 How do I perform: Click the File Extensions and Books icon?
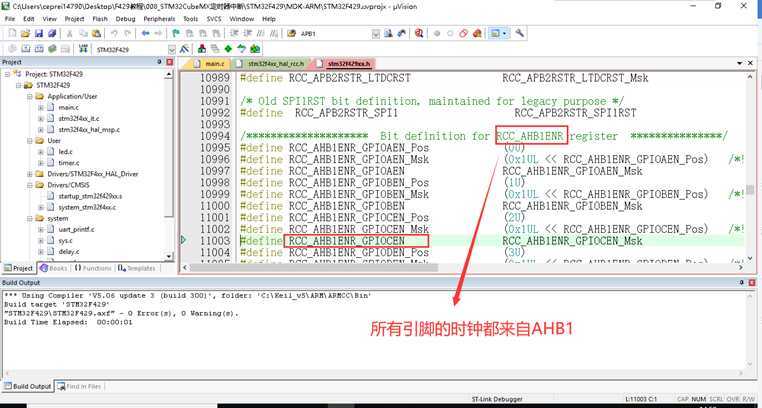[202, 49]
